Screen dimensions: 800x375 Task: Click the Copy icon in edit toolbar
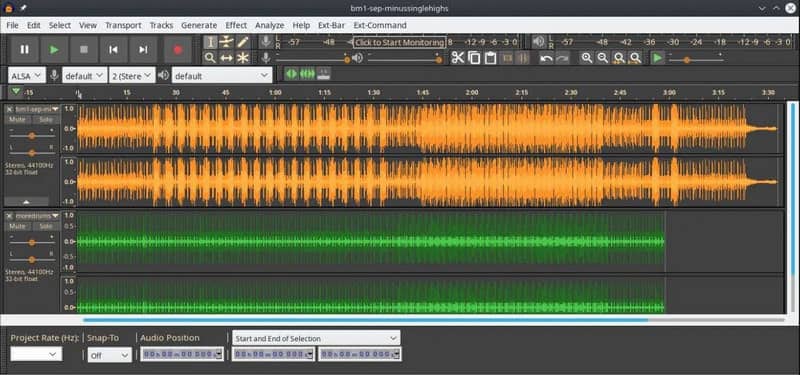[x=474, y=58]
